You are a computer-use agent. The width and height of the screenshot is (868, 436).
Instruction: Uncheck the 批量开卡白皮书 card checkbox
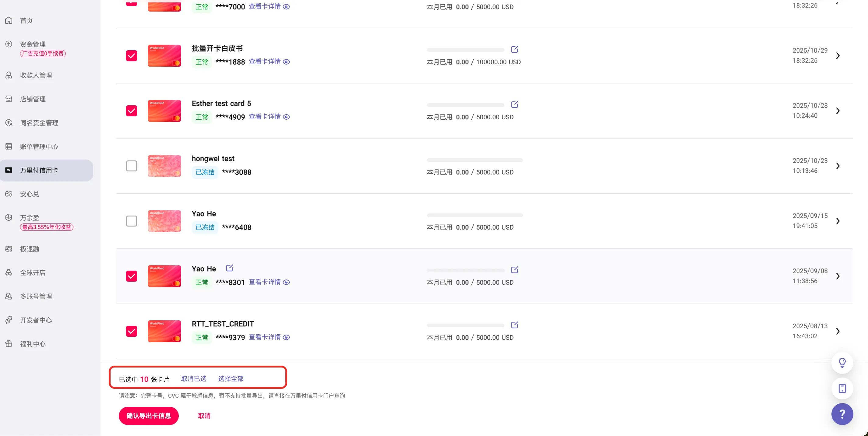coord(131,56)
